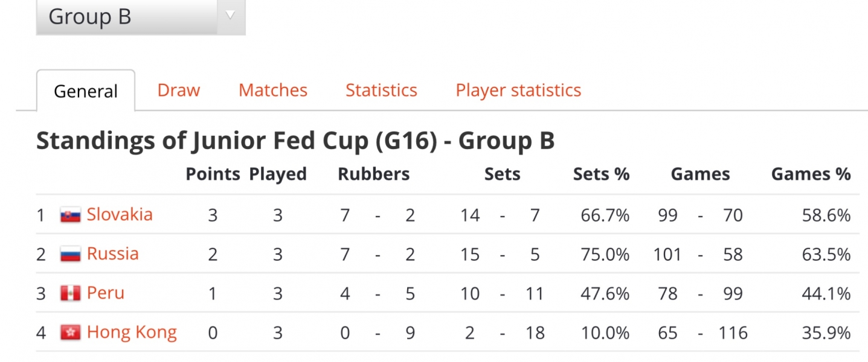The image size is (868, 362).
Task: Open the Group B dropdown
Action: [141, 17]
